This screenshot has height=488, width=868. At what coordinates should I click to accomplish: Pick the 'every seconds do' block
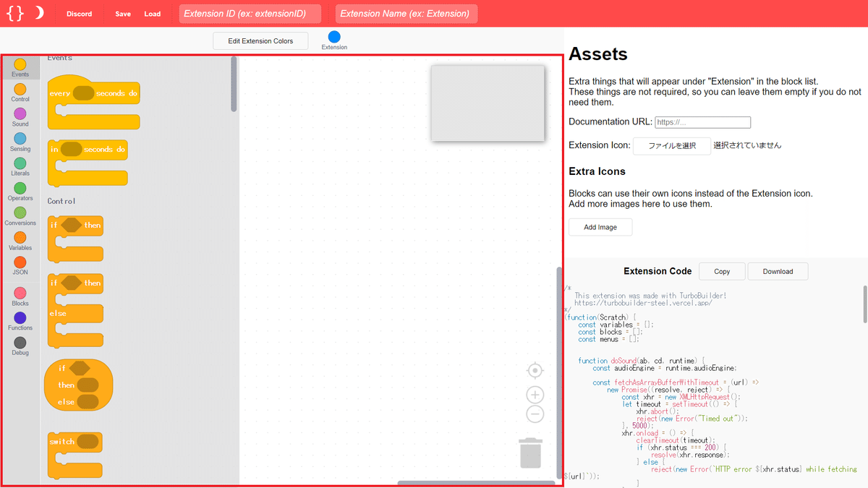(93, 101)
